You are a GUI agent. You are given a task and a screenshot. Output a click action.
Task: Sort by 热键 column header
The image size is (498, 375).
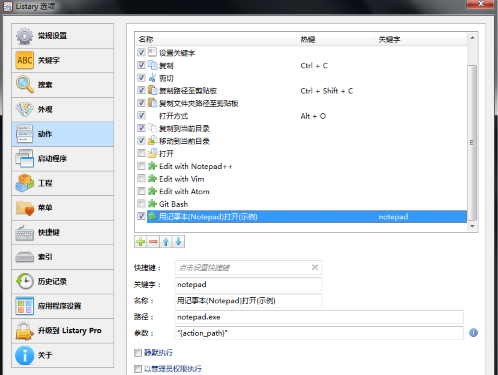(x=336, y=39)
